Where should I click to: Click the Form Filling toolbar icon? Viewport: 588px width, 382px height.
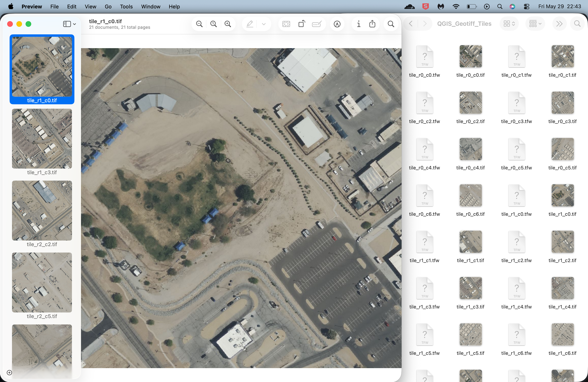click(x=317, y=24)
